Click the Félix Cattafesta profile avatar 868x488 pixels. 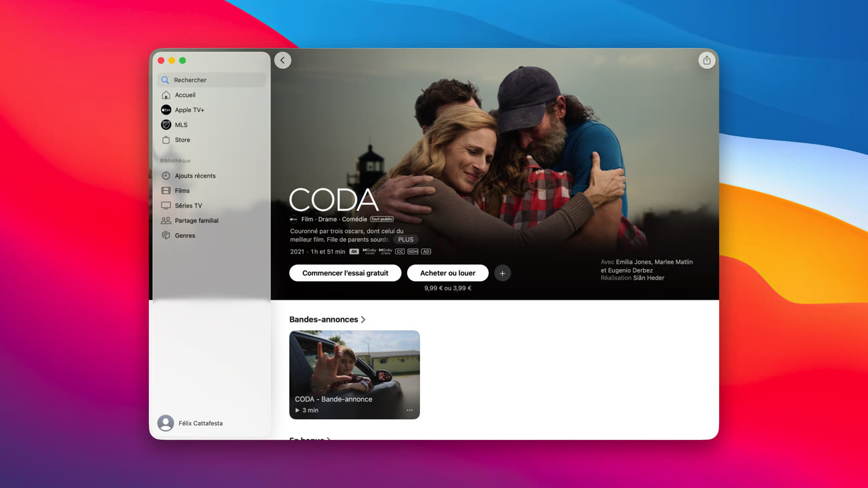click(166, 423)
